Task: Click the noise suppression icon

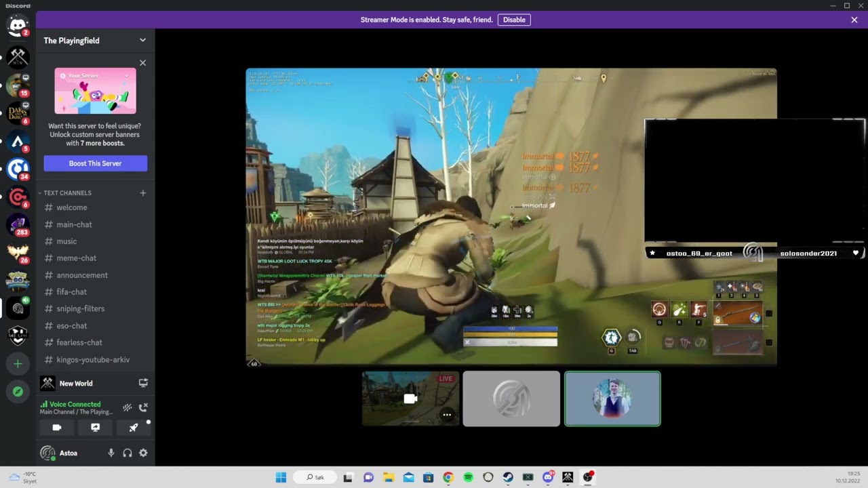Action: coord(127,407)
